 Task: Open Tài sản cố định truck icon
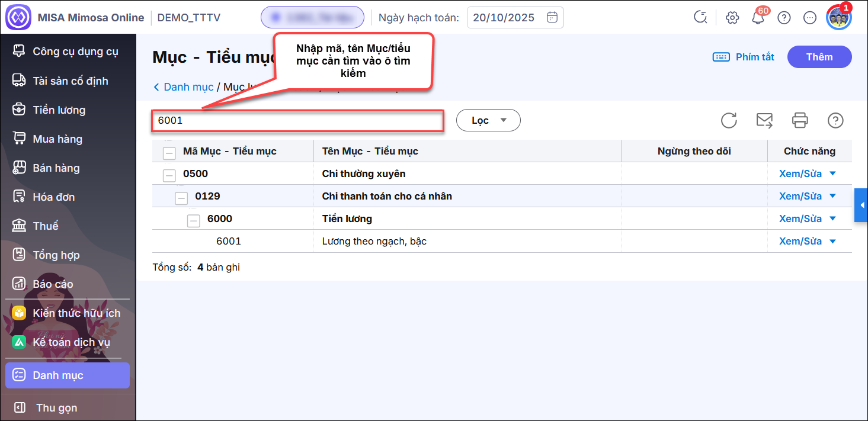[x=19, y=81]
